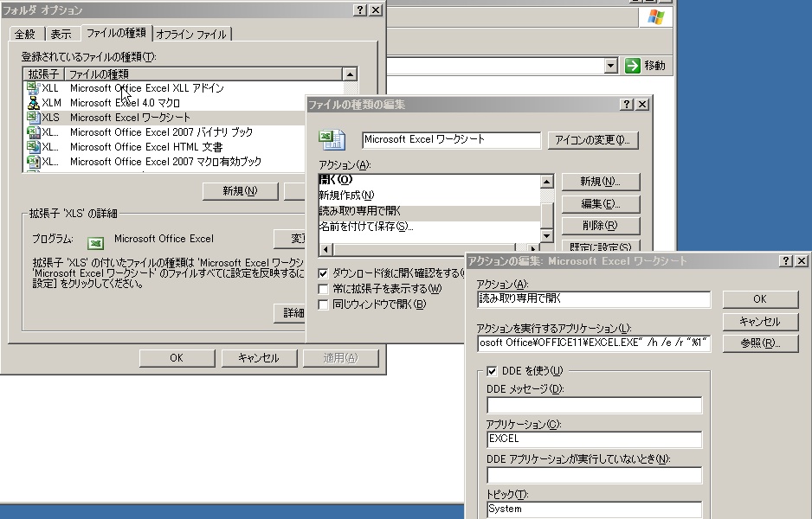This screenshot has height=519, width=812.
Task: Click the XLM macro file icon
Action: point(33,102)
